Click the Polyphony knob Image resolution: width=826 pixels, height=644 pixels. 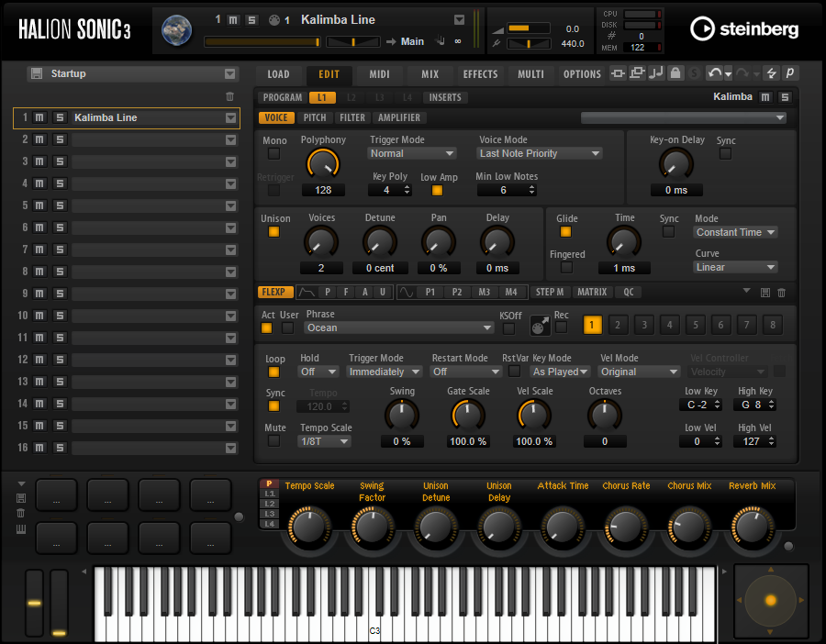point(323,164)
